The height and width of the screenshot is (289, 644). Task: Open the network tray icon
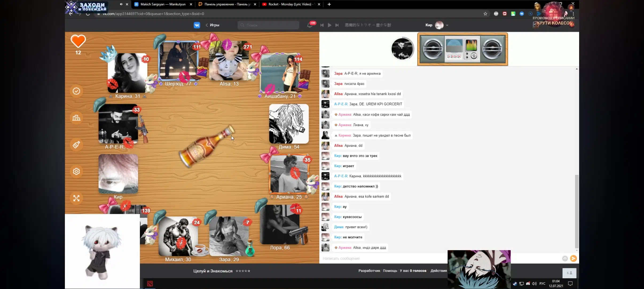[x=521, y=284]
